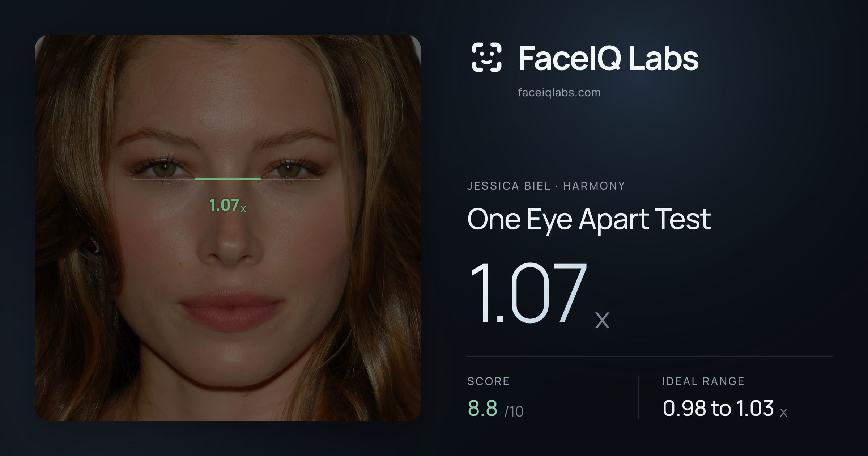Click the green 1.07x label on photo
Image resolution: width=868 pixels, height=456 pixels.
coord(228,205)
